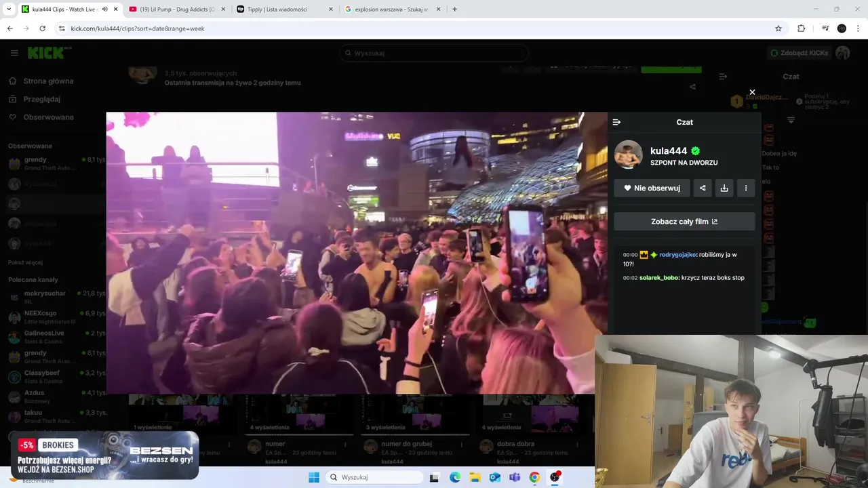The image size is (868, 488).
Task: Open Task View on taskbar
Action: click(x=435, y=477)
